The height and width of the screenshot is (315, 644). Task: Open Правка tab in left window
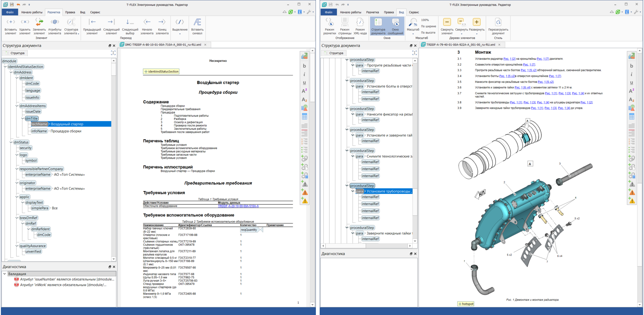point(70,12)
